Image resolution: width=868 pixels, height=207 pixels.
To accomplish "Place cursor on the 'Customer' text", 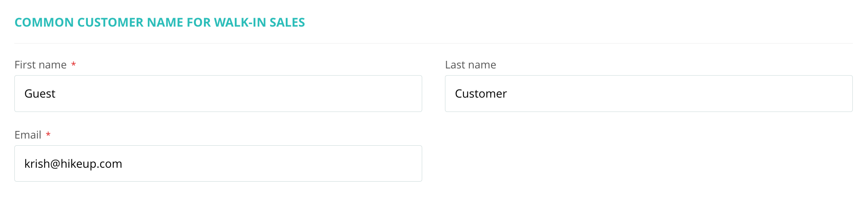I will [481, 93].
